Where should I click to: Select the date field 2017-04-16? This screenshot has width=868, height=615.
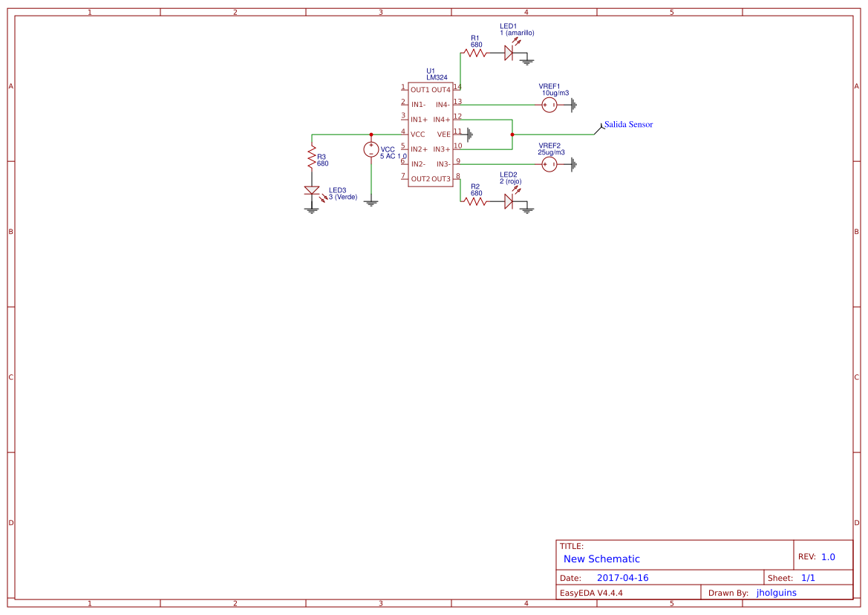click(x=622, y=578)
